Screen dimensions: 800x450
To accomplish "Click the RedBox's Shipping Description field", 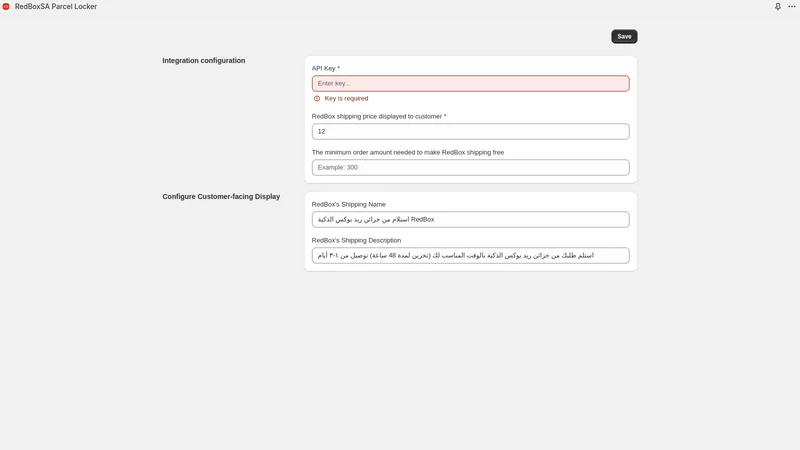I will [x=470, y=255].
